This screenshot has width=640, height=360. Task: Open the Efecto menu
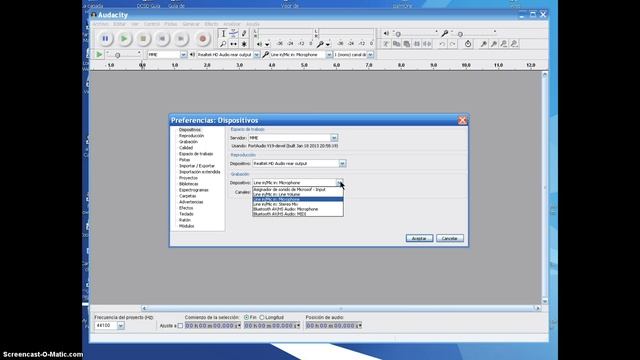point(211,24)
